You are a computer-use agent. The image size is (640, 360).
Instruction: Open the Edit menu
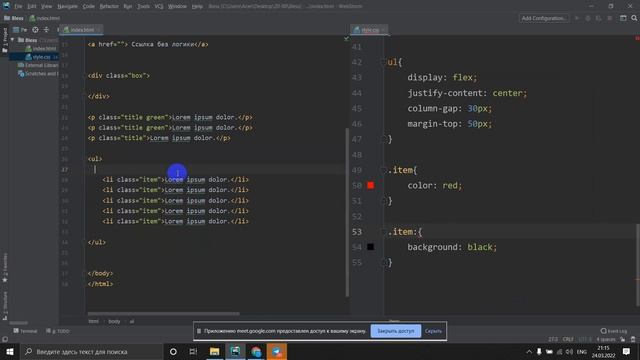pyautogui.click(x=32, y=7)
